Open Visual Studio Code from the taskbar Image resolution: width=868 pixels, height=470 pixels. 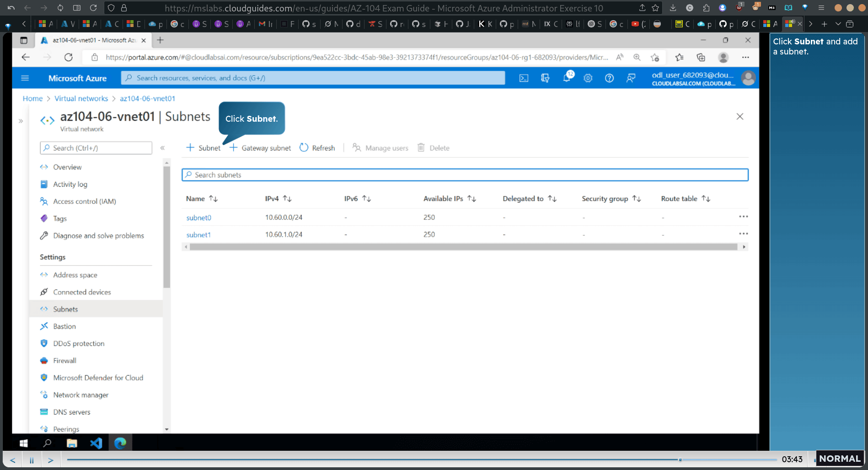96,443
